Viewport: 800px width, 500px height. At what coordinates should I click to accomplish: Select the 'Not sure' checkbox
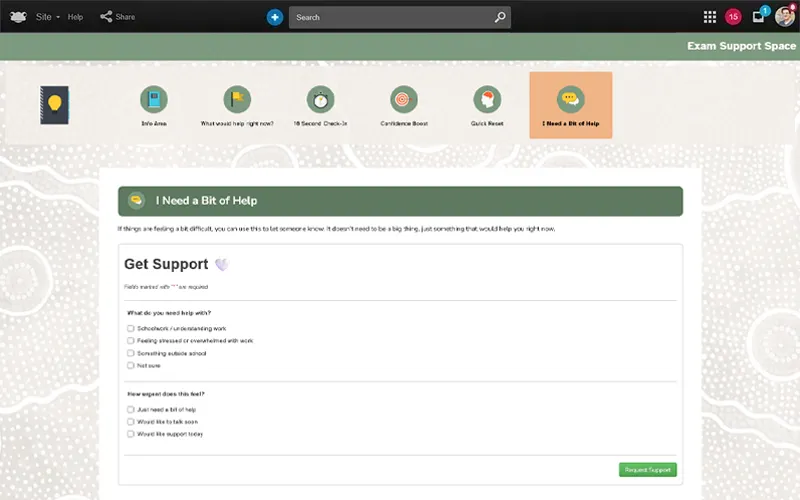pyautogui.click(x=131, y=366)
